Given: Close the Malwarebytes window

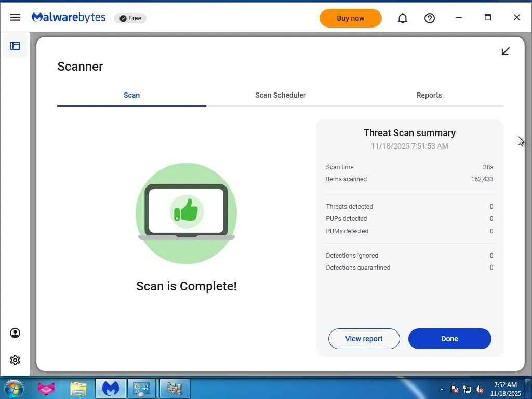Looking at the screenshot, I should (517, 17).
